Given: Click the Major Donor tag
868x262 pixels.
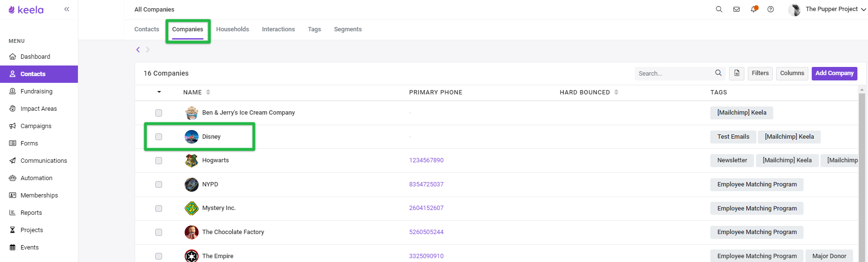Looking at the screenshot, I should 829,256.
